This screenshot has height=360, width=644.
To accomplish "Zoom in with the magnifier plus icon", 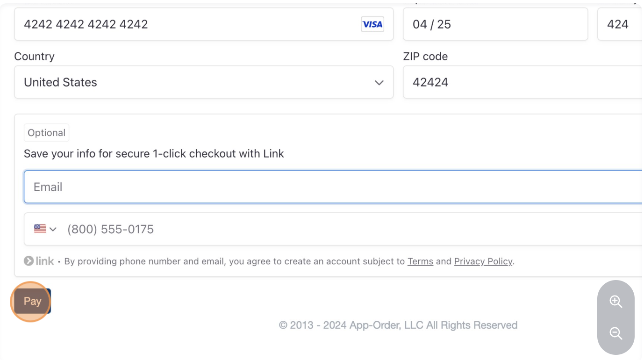I will point(615,302).
